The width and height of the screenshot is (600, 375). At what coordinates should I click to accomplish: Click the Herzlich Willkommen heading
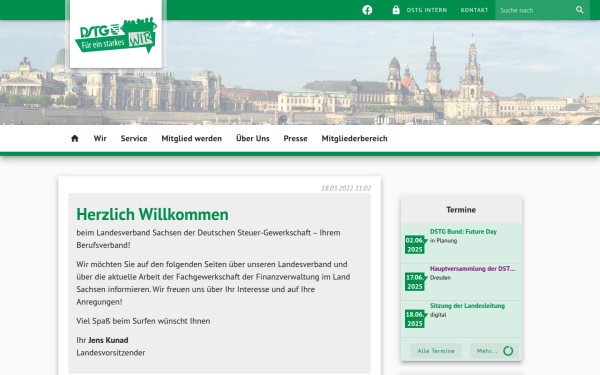pos(152,214)
